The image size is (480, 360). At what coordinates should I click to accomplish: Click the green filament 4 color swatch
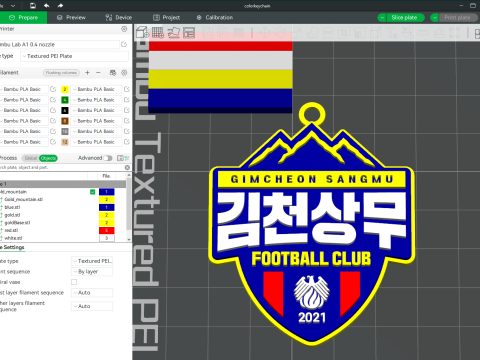point(65,100)
